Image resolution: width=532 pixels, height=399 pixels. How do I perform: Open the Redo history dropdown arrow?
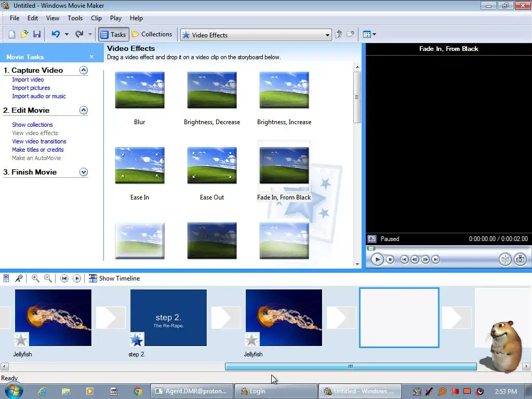[90, 34]
